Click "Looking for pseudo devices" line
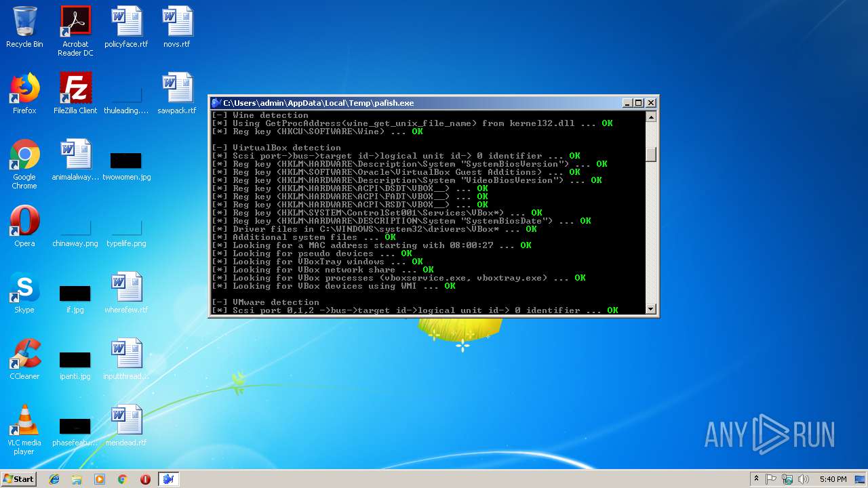Image resolution: width=868 pixels, height=488 pixels. click(312, 253)
